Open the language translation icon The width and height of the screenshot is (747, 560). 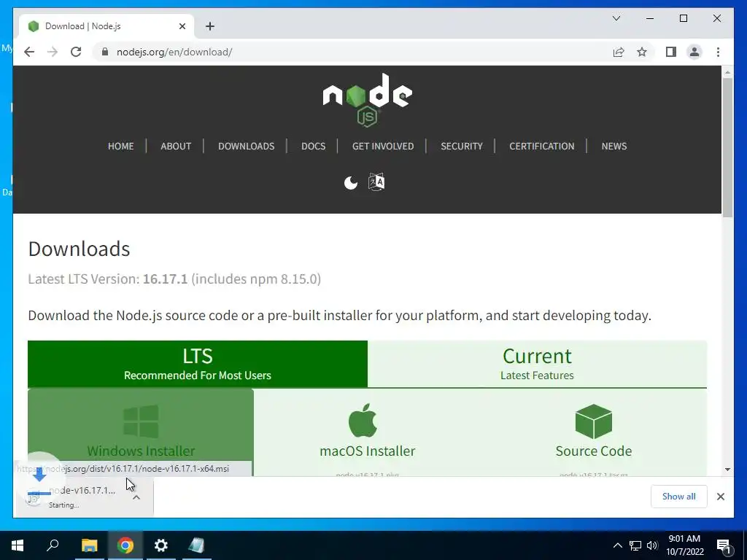click(x=376, y=182)
